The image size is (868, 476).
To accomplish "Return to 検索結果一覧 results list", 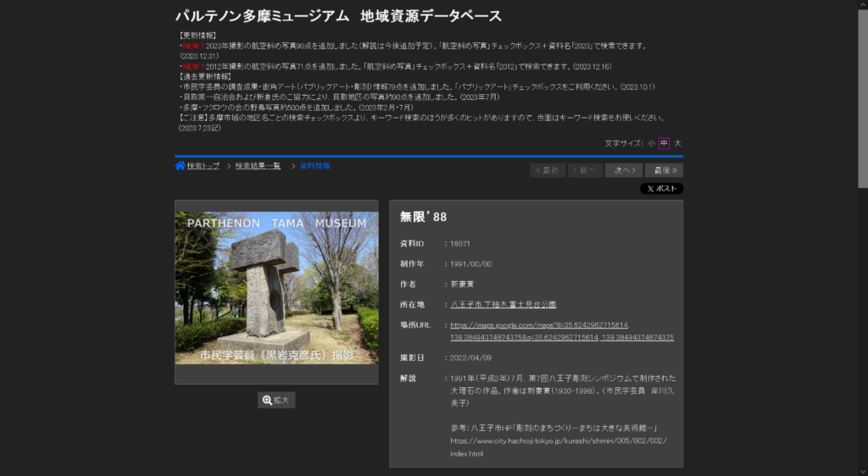I will click(x=258, y=166).
